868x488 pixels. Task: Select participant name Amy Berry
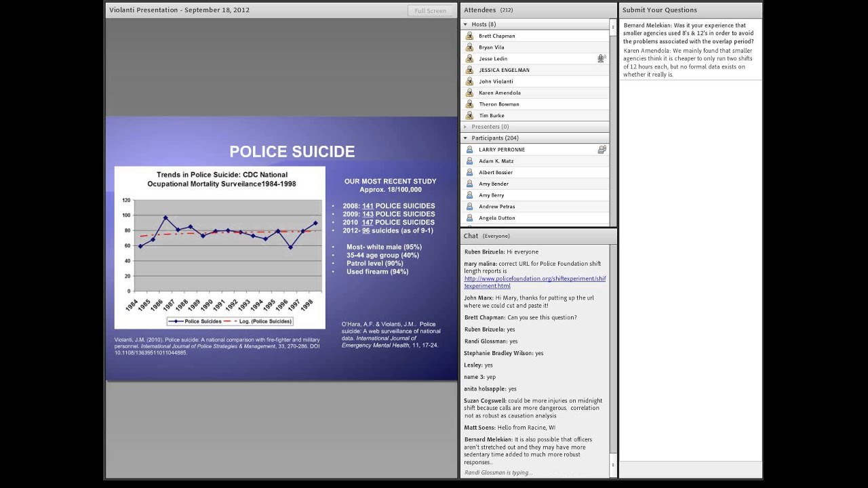coord(492,195)
